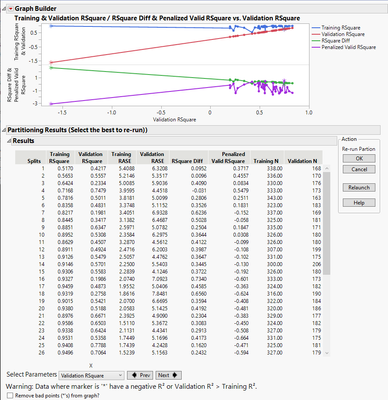This screenshot has width=388, height=400.
Task: Click the Validation RSquare legend line
Action: 316,34
